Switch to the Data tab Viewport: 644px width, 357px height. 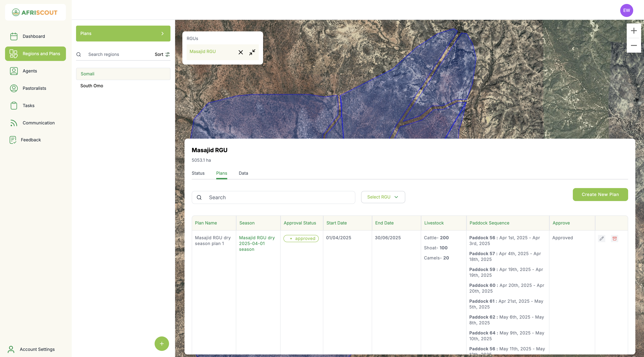pyautogui.click(x=243, y=173)
